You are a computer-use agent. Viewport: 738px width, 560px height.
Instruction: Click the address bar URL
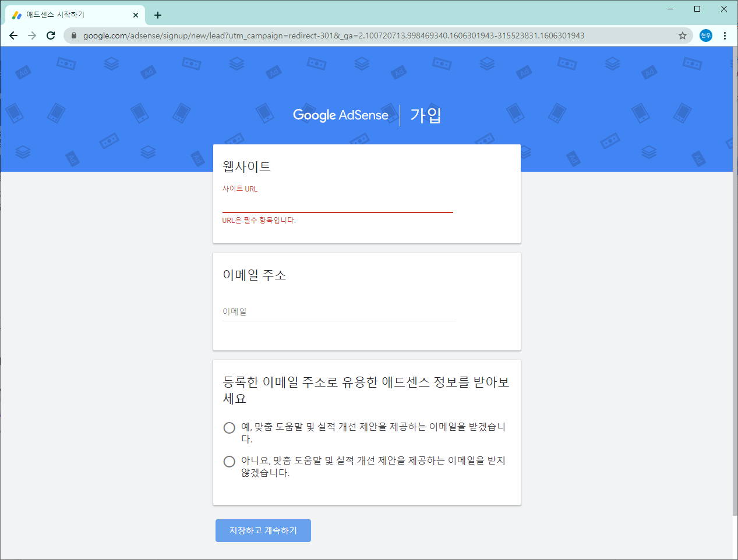click(334, 36)
